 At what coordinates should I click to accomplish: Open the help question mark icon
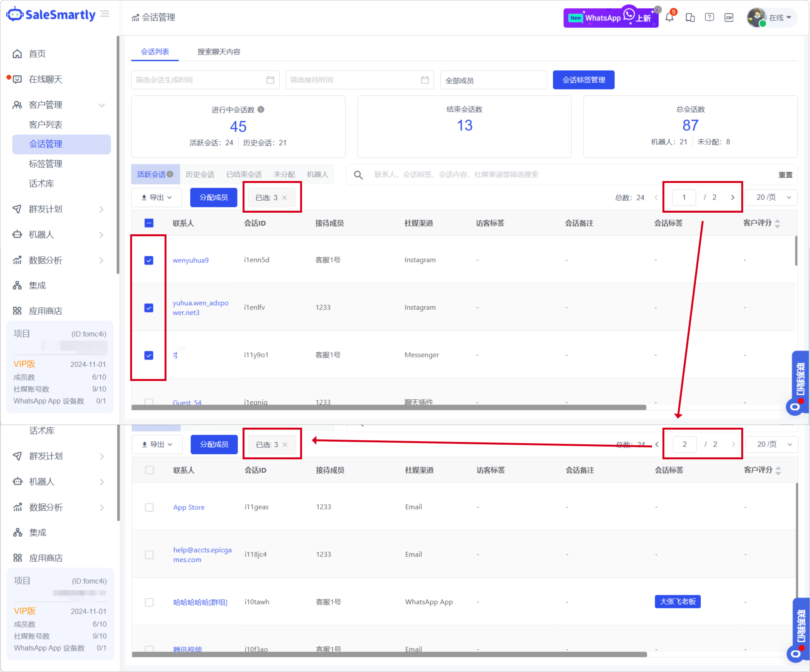click(x=709, y=18)
